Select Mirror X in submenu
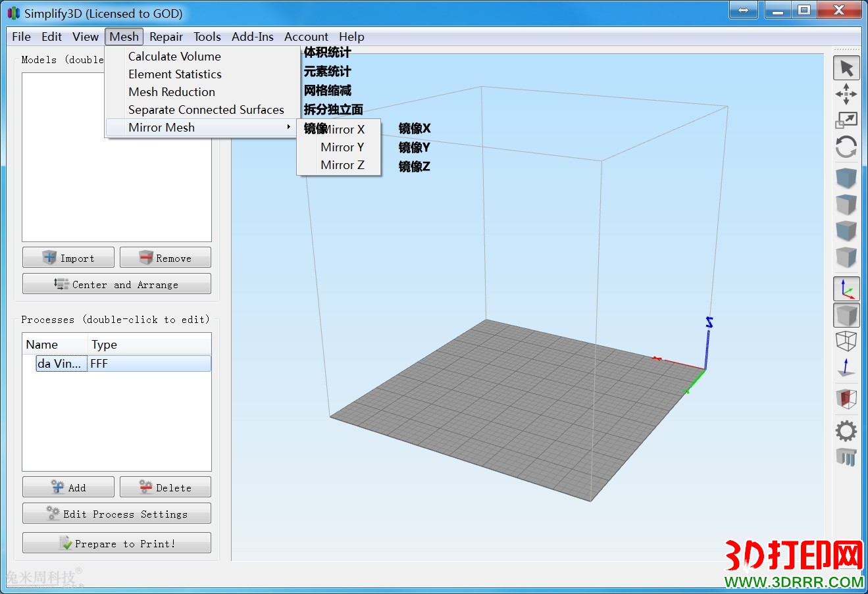 pyautogui.click(x=339, y=130)
